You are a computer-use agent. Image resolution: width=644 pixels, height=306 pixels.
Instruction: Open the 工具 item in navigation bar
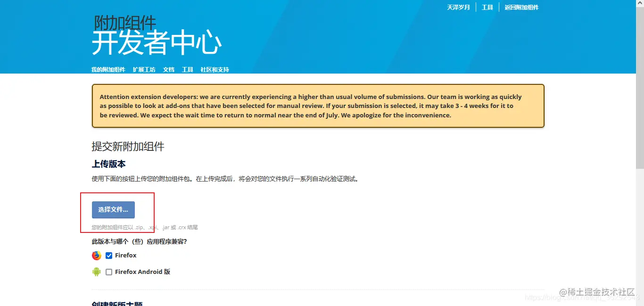188,70
